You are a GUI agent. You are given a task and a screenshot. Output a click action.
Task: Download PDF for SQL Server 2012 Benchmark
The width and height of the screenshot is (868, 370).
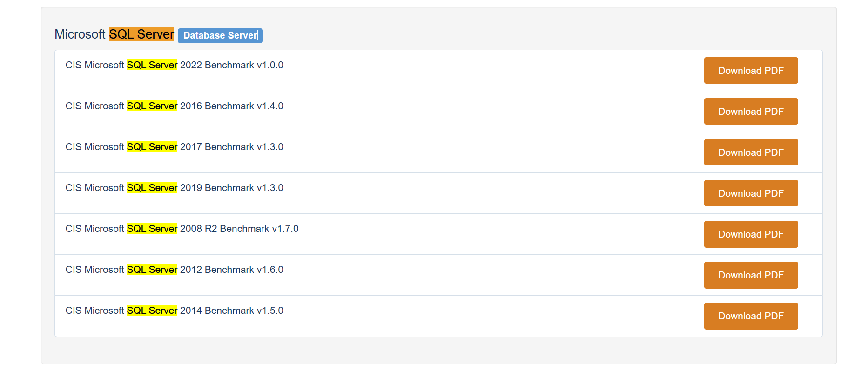[x=751, y=275]
